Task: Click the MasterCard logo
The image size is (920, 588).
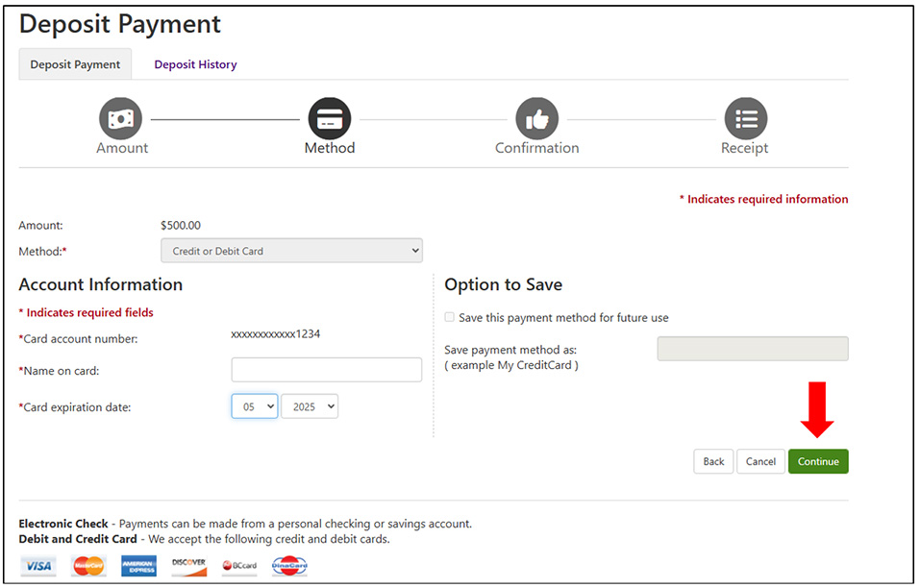Action: pos(88,566)
